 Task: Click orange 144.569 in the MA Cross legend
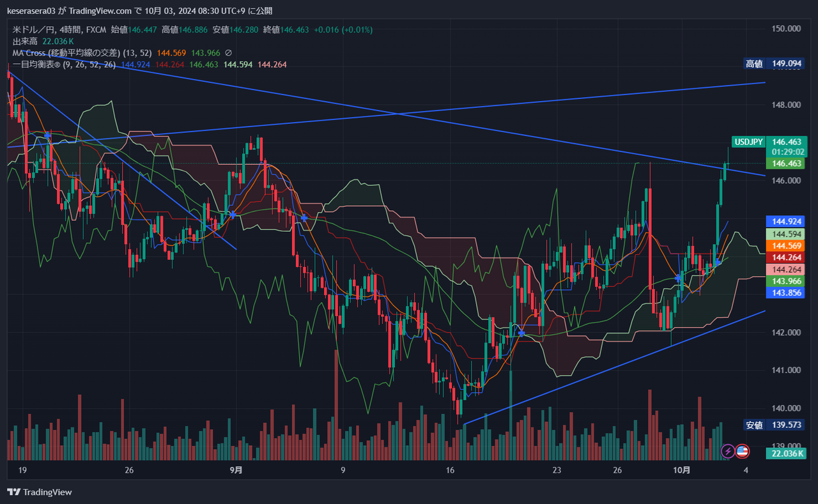tap(171, 53)
